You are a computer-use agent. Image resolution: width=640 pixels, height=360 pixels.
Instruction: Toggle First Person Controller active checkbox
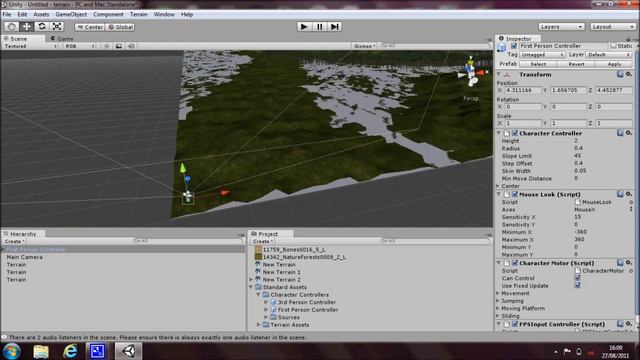(514, 46)
